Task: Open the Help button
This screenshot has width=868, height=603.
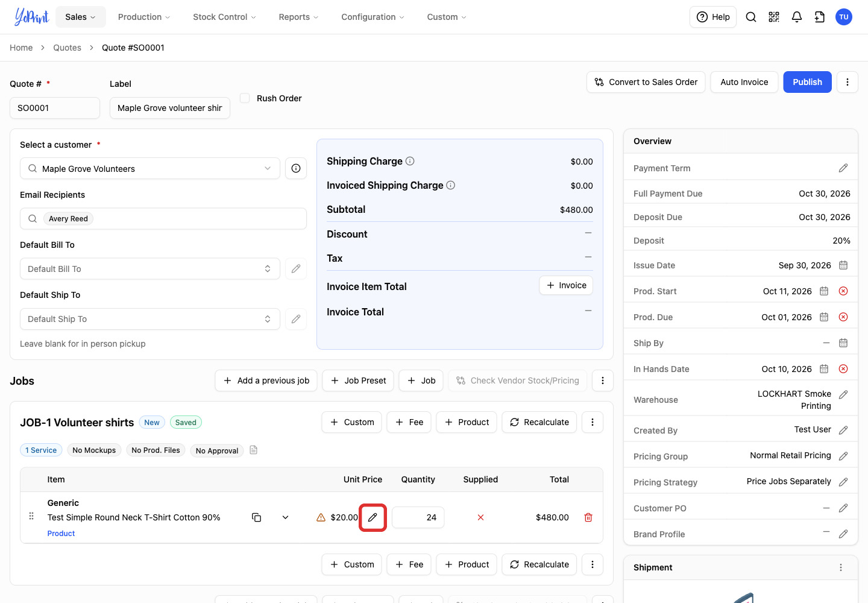Action: coord(713,17)
